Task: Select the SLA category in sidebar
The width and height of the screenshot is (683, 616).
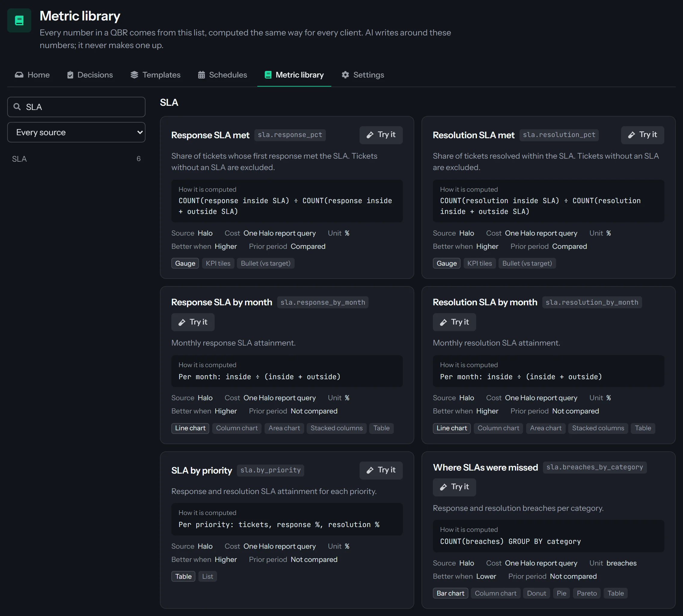Action: pos(76,159)
